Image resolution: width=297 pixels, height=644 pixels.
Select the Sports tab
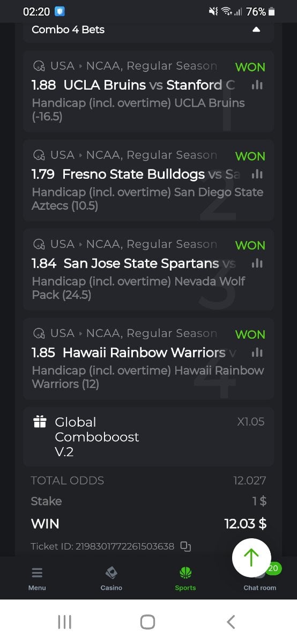point(185,579)
